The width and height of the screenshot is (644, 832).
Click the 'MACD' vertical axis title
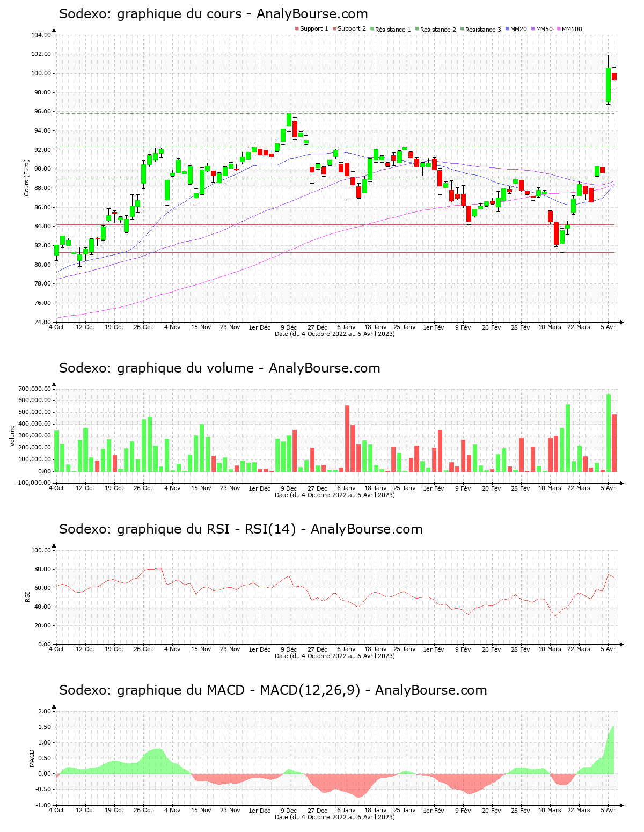[32, 758]
